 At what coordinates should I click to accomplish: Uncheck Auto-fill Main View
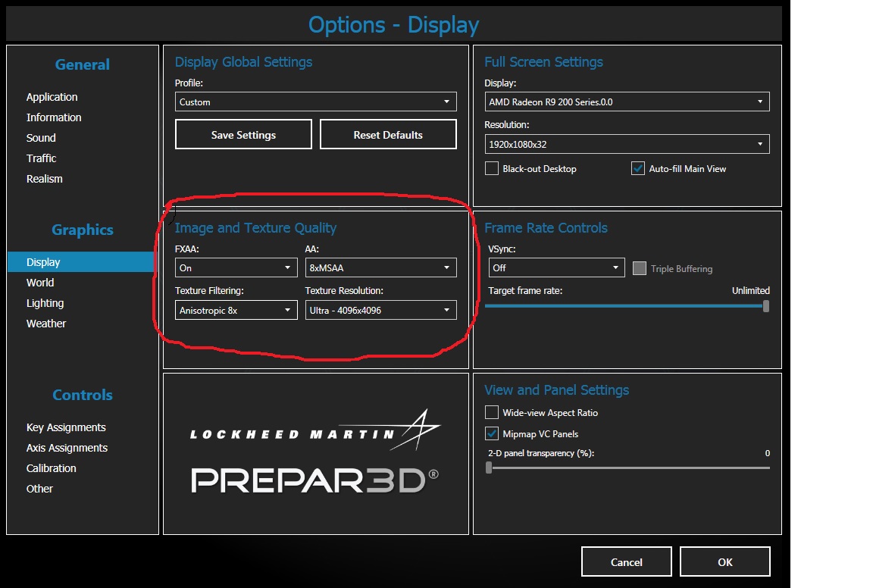coord(638,168)
